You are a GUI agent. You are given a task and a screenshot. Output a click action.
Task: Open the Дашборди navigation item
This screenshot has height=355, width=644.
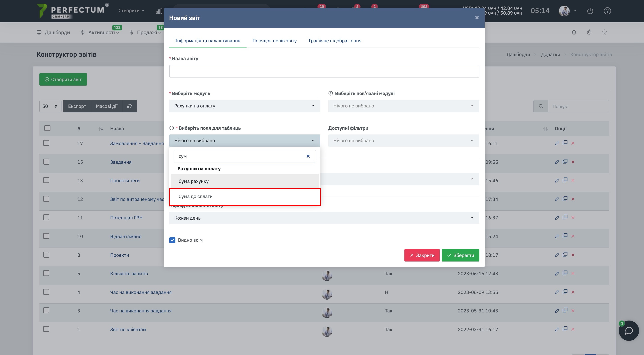tap(53, 32)
